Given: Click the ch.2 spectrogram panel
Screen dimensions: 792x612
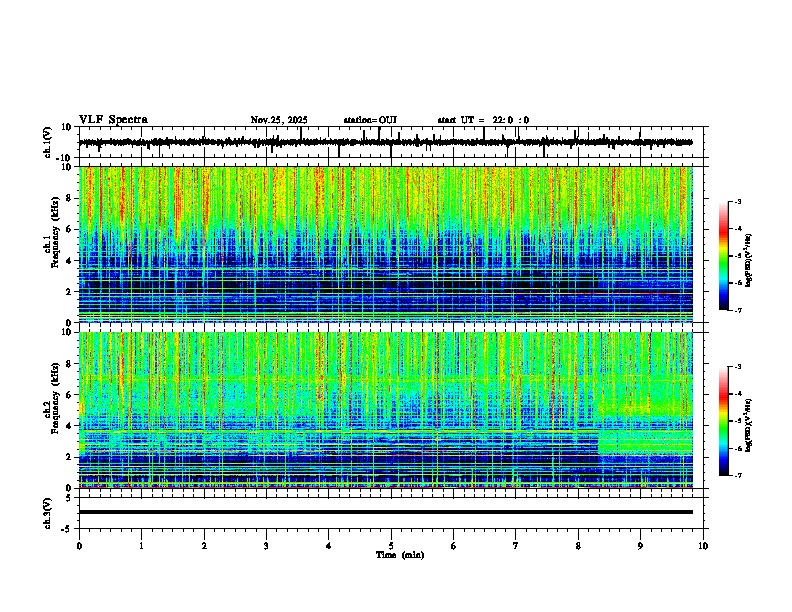Looking at the screenshot, I should coord(385,410).
